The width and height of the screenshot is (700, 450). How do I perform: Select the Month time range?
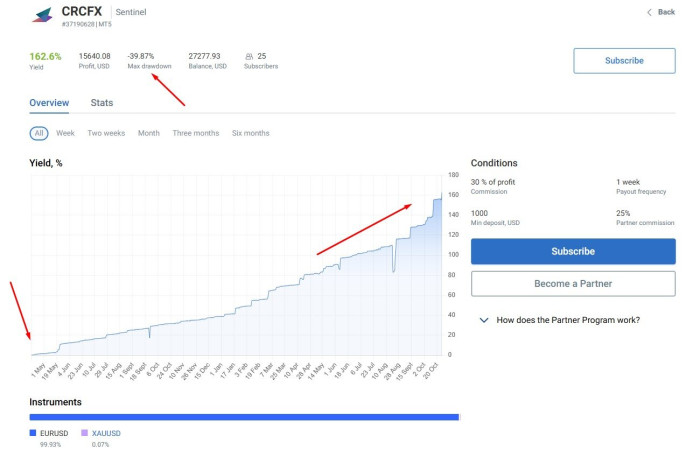point(149,133)
